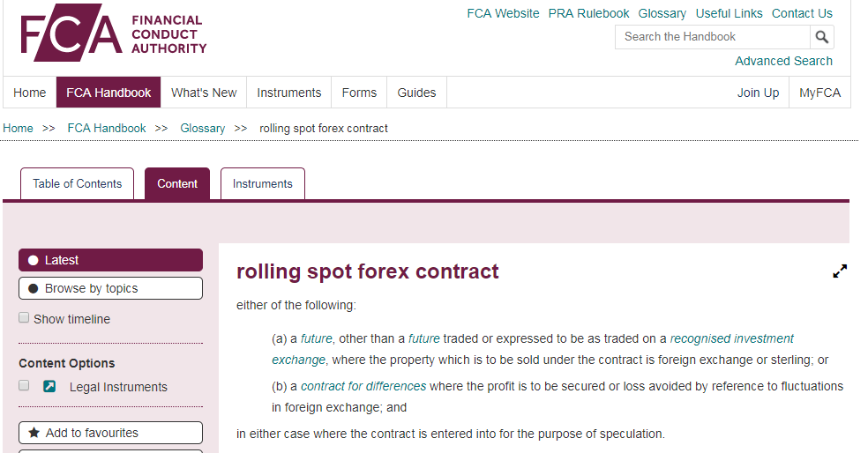
Task: Click the Legal Instruments arrow icon
Action: point(49,386)
